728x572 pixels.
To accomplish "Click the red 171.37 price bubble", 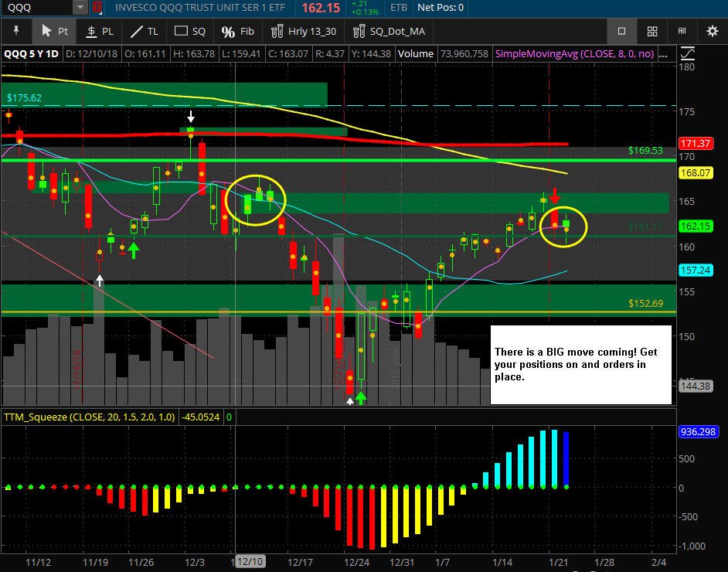I will pos(695,143).
